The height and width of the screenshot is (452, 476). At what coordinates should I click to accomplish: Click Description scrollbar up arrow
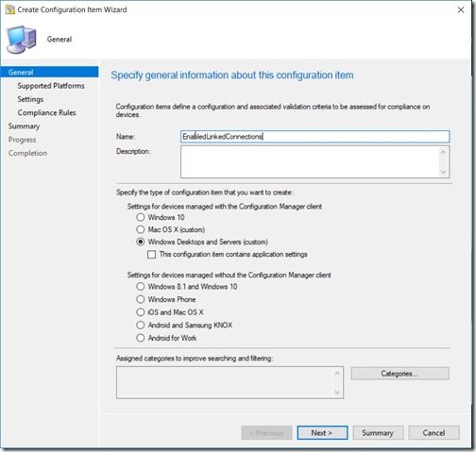point(444,152)
